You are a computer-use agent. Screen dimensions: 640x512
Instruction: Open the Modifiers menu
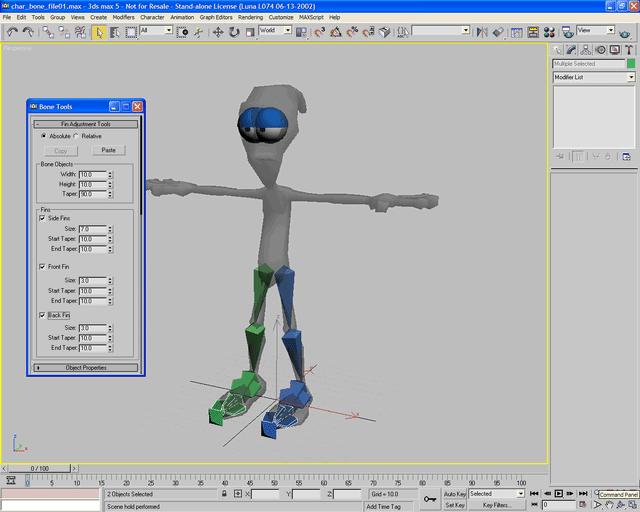tap(123, 17)
